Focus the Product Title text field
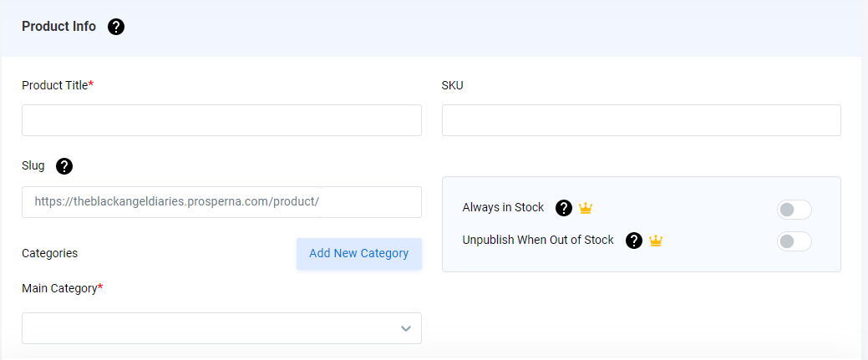The height and width of the screenshot is (360, 868). (x=221, y=120)
